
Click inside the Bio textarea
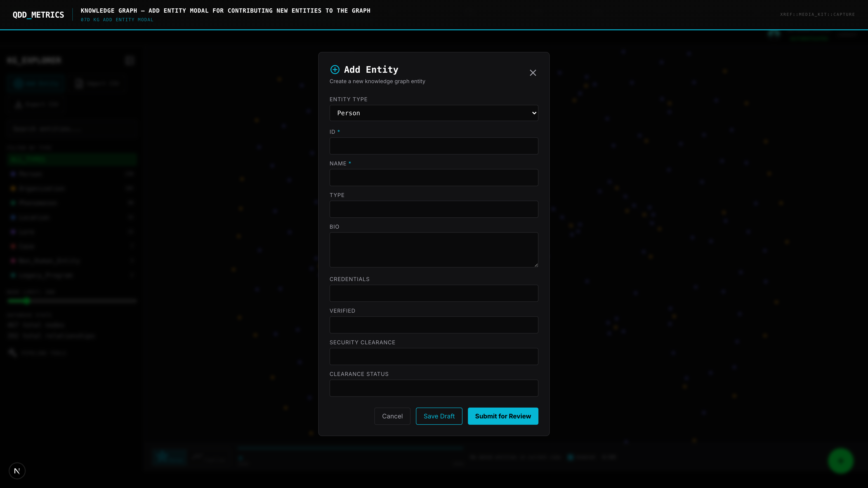click(x=433, y=250)
